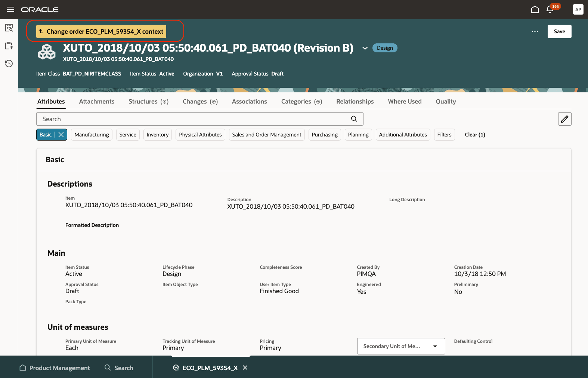This screenshot has height=378, width=588.
Task: Open the Filters chip
Action: coord(445,135)
